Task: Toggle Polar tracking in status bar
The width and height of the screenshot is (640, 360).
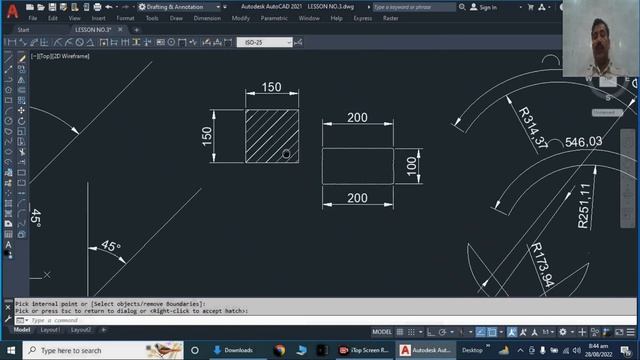Action: pos(442,332)
